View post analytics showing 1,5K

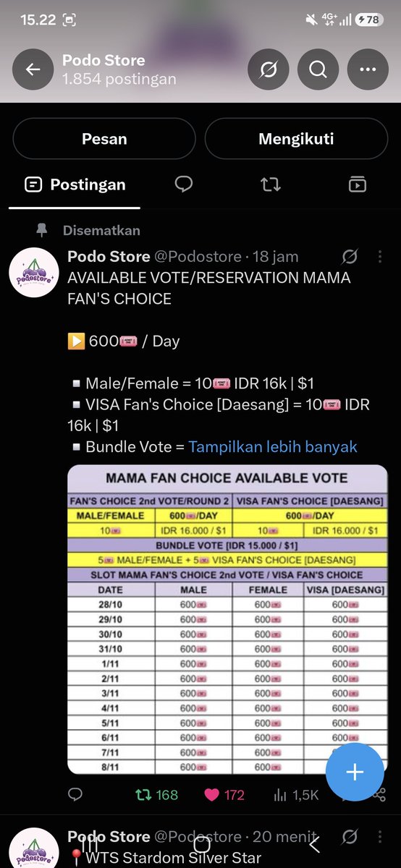(296, 795)
